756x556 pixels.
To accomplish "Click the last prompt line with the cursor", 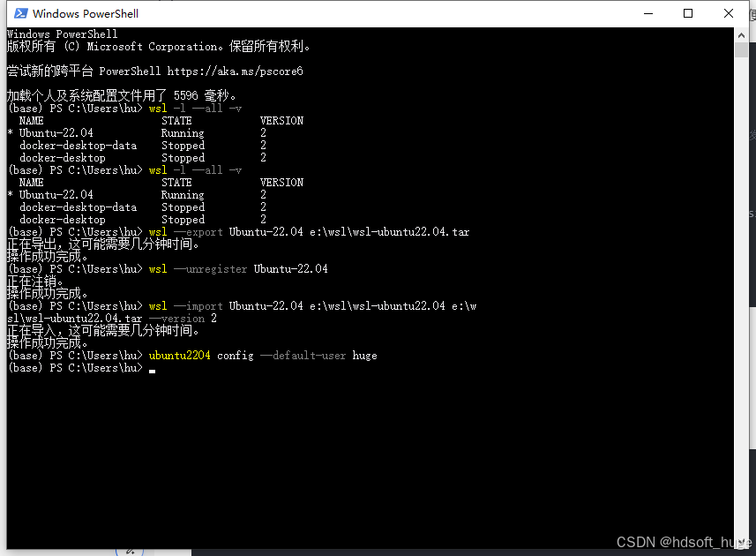I will click(x=81, y=368).
